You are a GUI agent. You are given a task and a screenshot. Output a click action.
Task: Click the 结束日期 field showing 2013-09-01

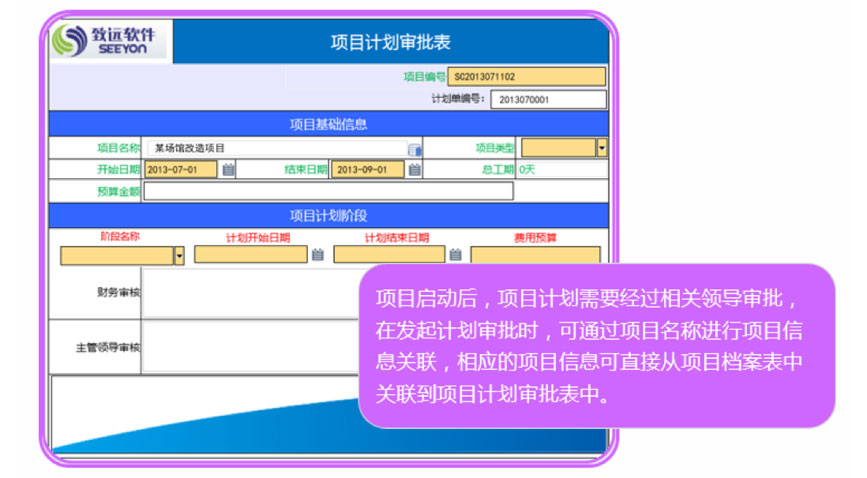click(x=367, y=170)
